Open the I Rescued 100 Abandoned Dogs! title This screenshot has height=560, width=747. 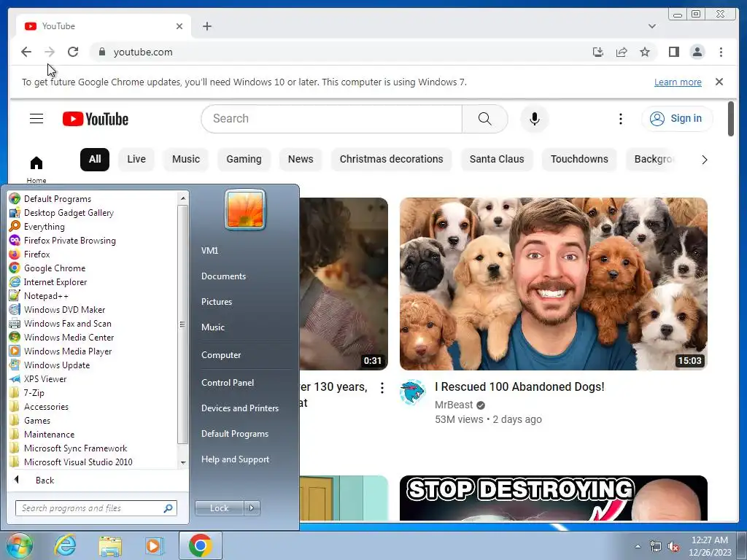point(519,386)
